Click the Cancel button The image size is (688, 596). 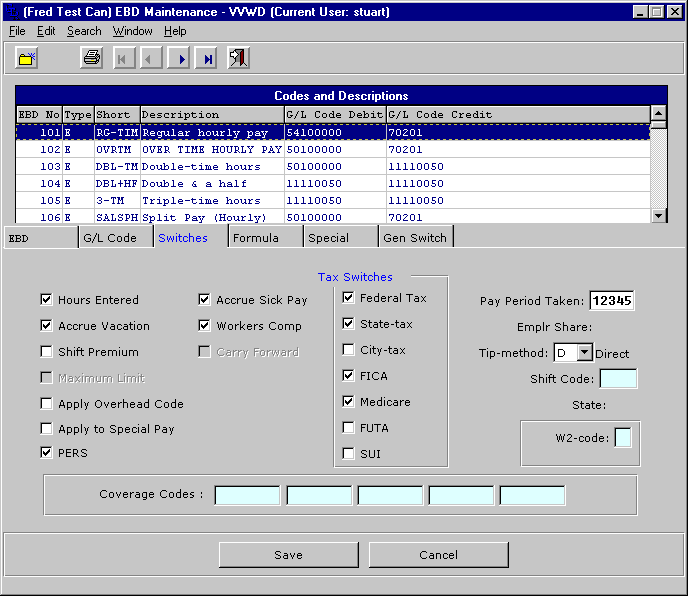click(x=438, y=555)
